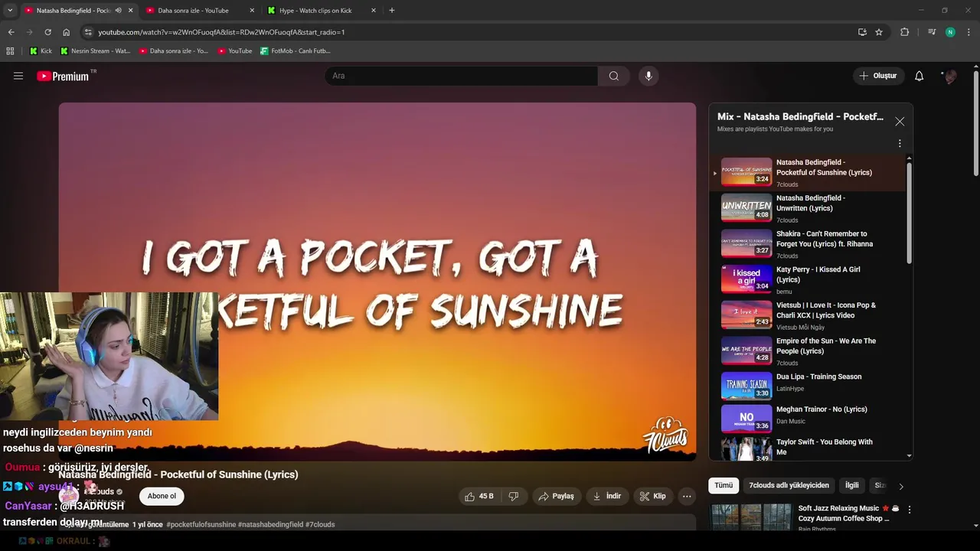Click the browser address bar URL

tap(221, 32)
